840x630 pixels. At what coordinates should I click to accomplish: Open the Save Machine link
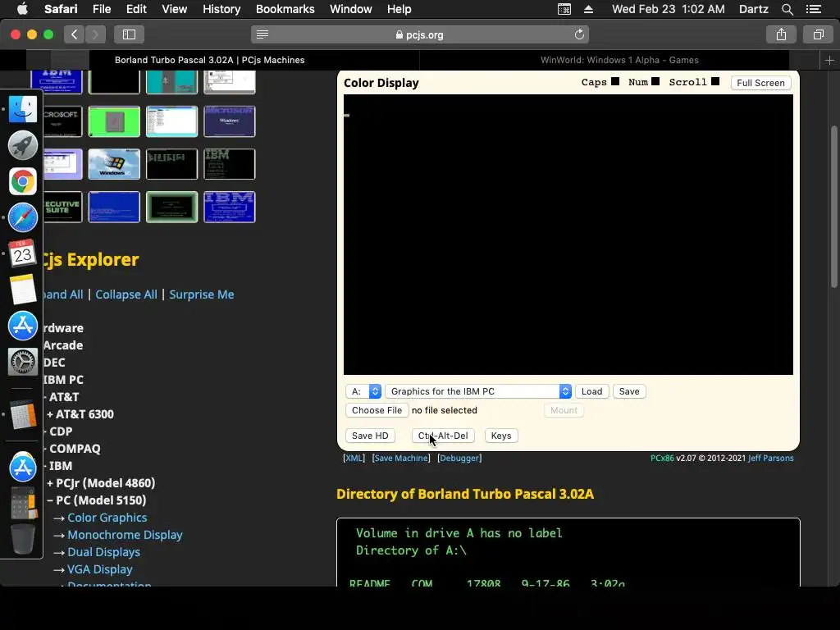[x=401, y=458]
